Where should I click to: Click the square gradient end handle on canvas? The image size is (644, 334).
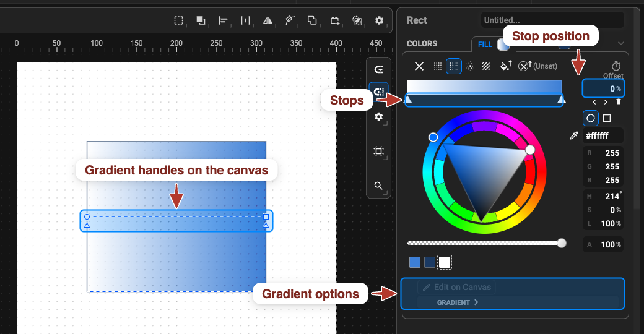[266, 216]
